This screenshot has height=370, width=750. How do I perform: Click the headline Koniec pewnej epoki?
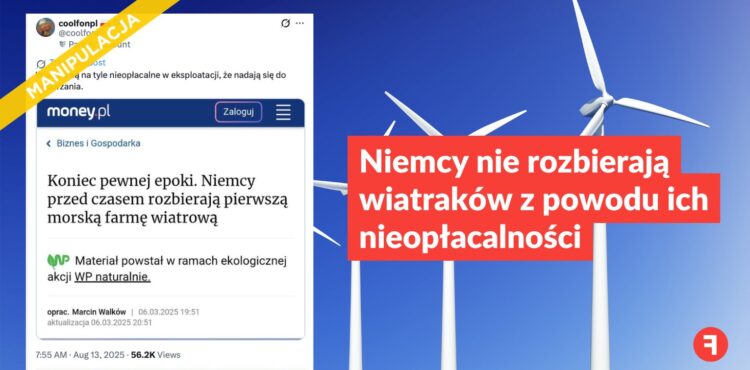(x=167, y=200)
